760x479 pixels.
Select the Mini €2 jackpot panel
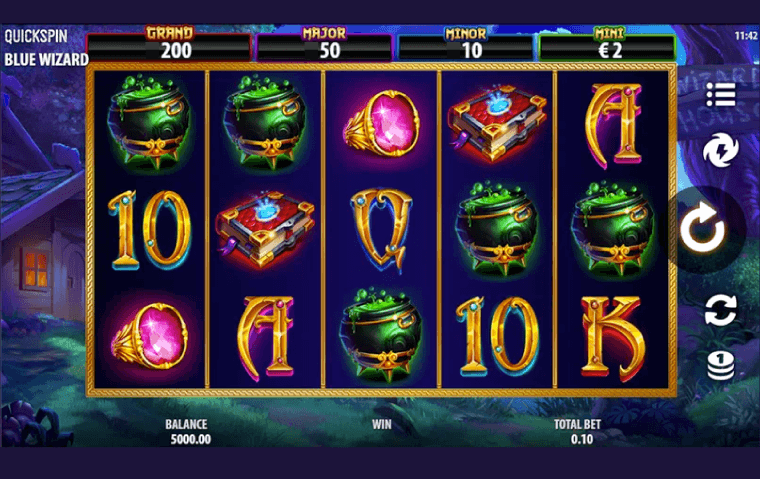click(607, 47)
